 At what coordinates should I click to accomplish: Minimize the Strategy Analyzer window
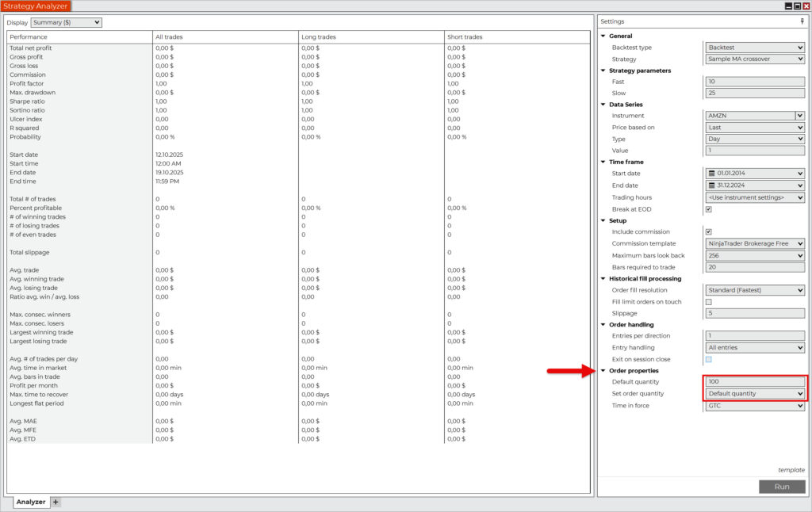pos(788,6)
